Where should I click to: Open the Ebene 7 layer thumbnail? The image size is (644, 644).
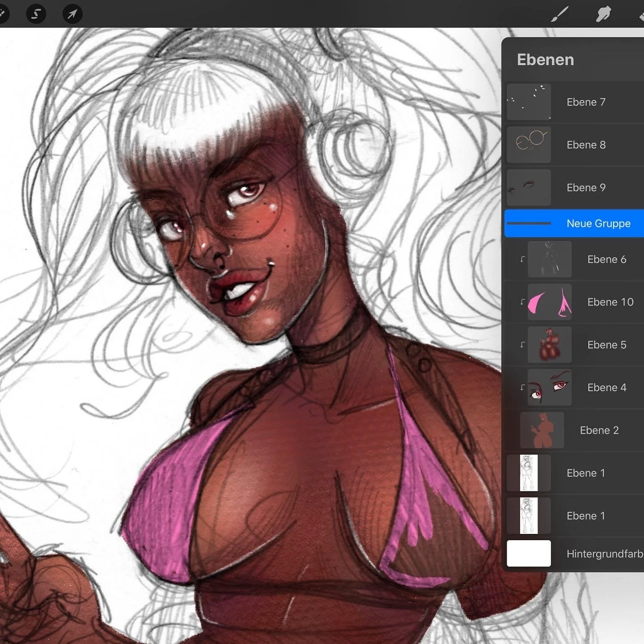(529, 102)
